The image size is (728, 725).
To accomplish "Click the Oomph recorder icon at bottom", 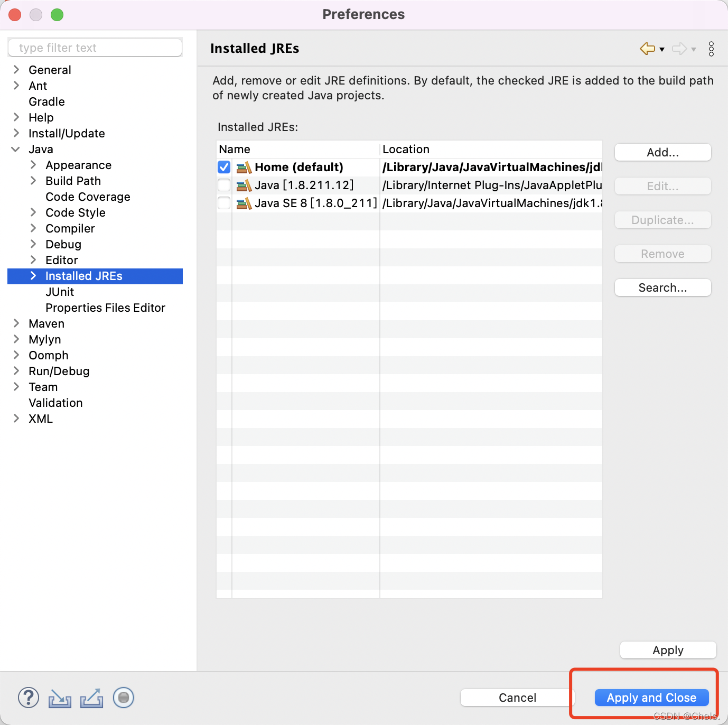I will point(123,698).
